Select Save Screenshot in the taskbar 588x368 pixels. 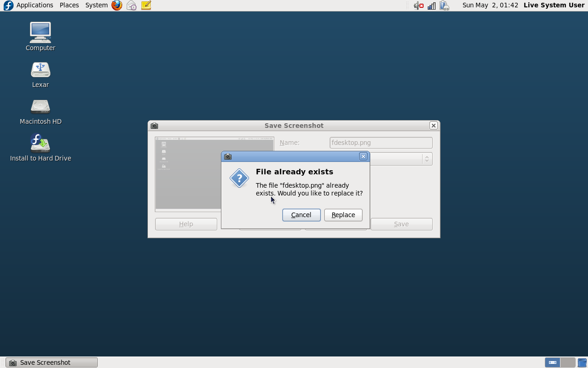[x=51, y=362]
